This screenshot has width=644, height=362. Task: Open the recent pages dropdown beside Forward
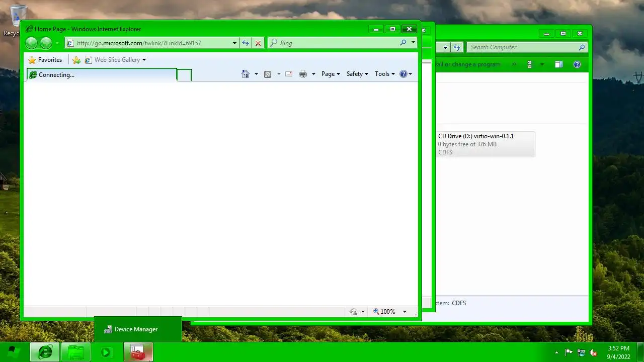click(x=57, y=43)
